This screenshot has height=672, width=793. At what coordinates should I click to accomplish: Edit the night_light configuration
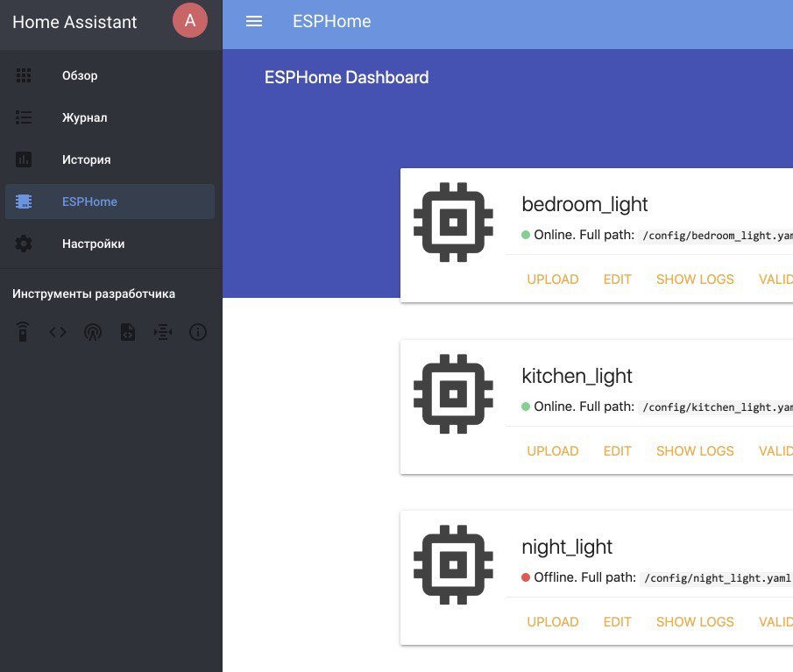tap(618, 622)
